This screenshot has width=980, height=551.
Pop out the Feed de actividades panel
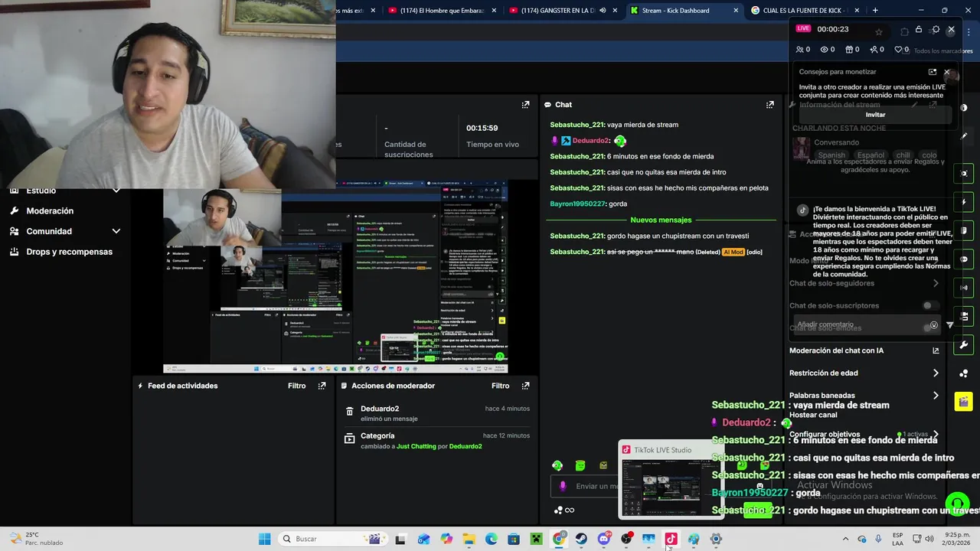[322, 386]
